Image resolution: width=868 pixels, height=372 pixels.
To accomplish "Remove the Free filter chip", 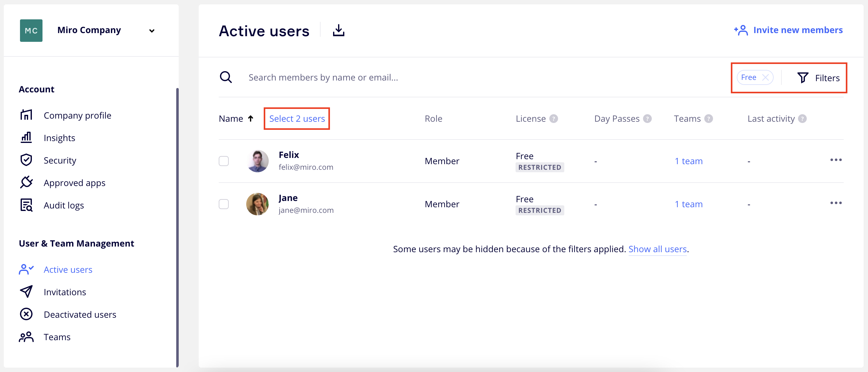I will pos(765,77).
